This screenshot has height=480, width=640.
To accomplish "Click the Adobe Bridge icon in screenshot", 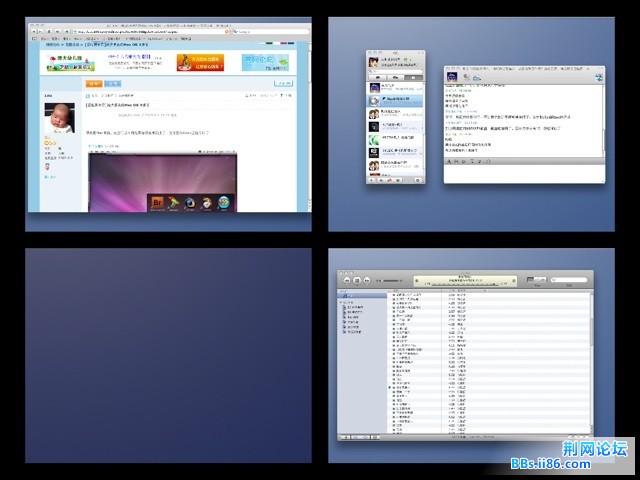I will (x=157, y=200).
